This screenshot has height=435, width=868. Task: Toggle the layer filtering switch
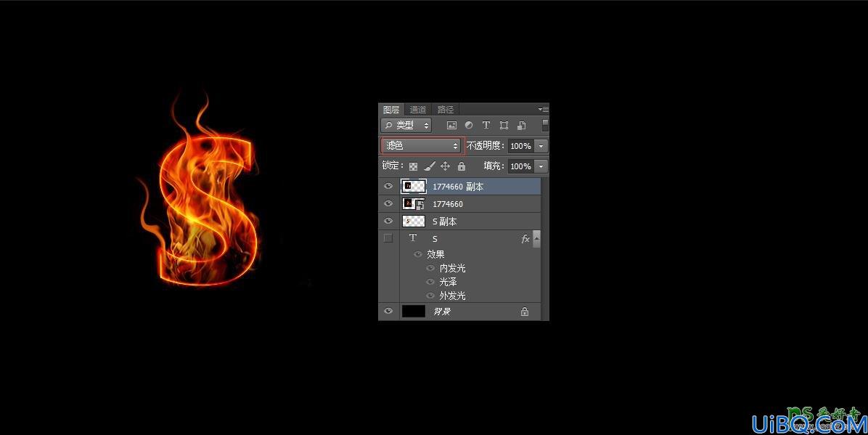[x=545, y=125]
